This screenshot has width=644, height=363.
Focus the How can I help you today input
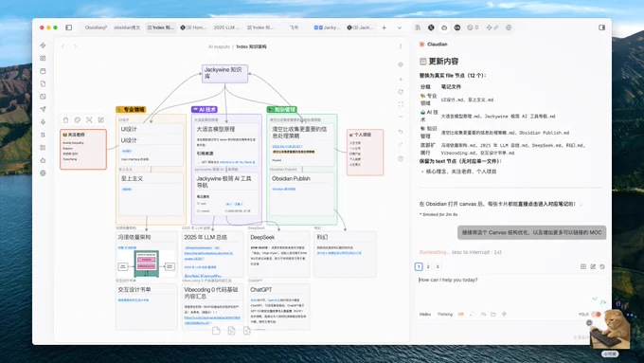pyautogui.click(x=510, y=290)
